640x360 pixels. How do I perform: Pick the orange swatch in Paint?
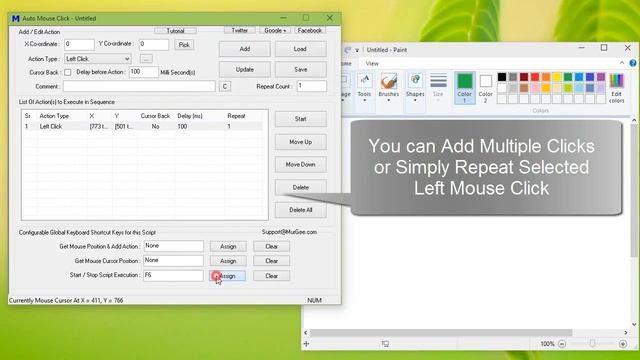tap(546, 77)
